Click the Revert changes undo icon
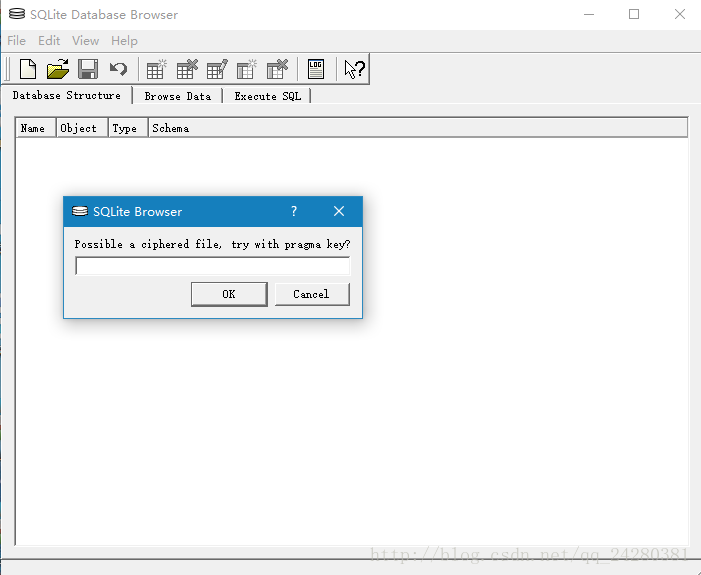 coord(118,69)
